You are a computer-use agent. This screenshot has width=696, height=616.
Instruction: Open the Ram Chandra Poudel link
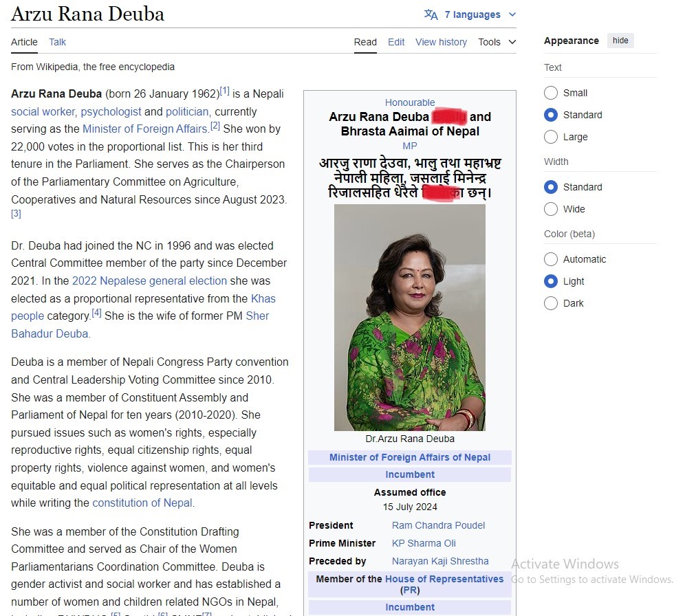(x=438, y=525)
